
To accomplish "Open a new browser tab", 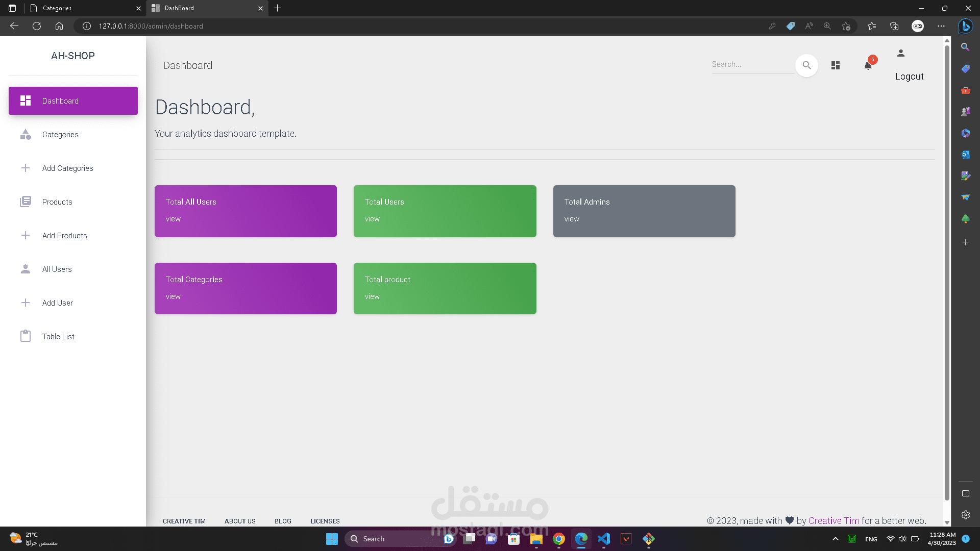I will (x=277, y=8).
